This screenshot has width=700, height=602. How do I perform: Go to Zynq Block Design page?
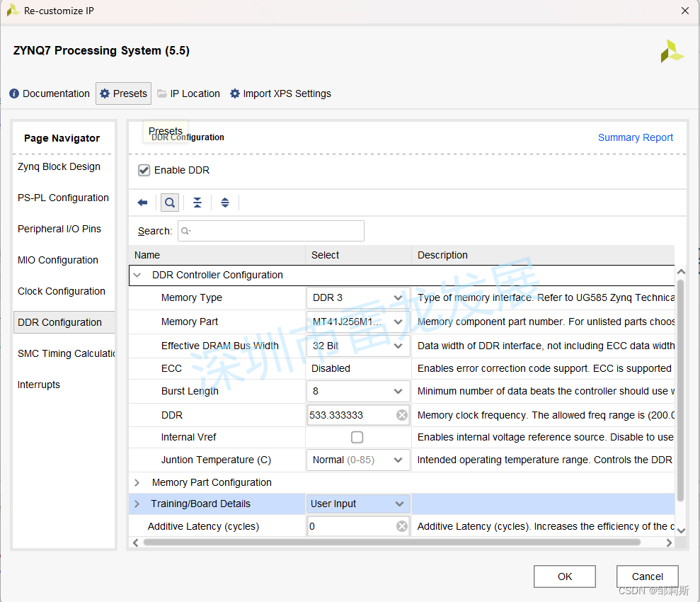pos(59,166)
